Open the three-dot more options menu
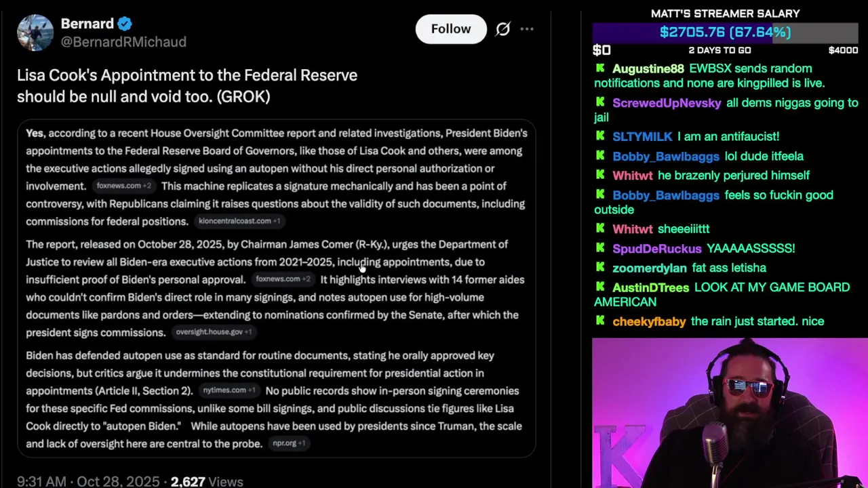 [x=527, y=29]
